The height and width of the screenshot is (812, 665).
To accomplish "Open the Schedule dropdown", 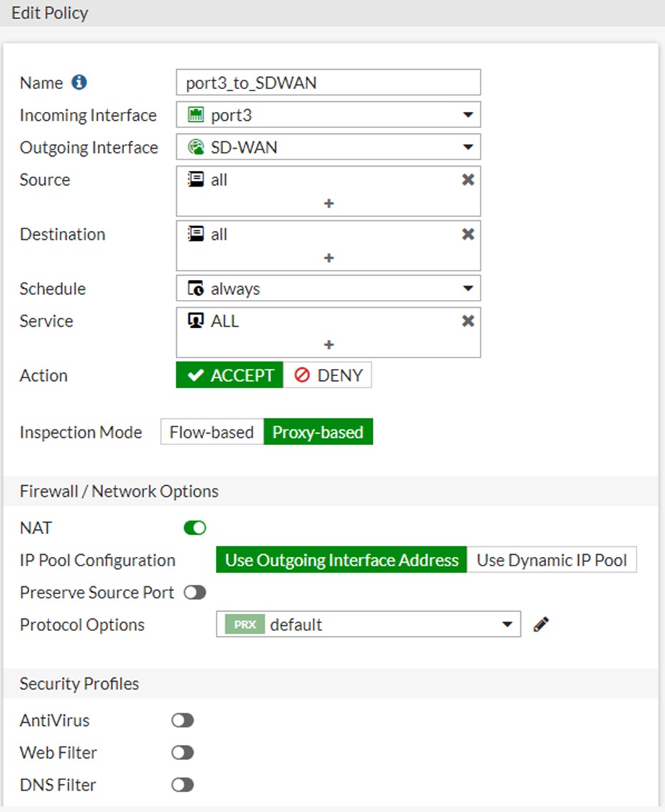I will click(x=328, y=288).
